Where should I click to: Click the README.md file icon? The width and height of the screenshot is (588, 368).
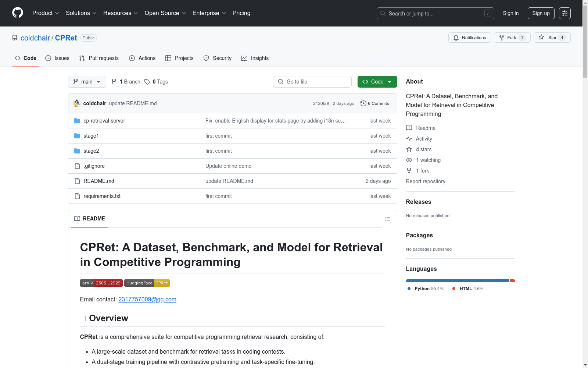tap(77, 181)
